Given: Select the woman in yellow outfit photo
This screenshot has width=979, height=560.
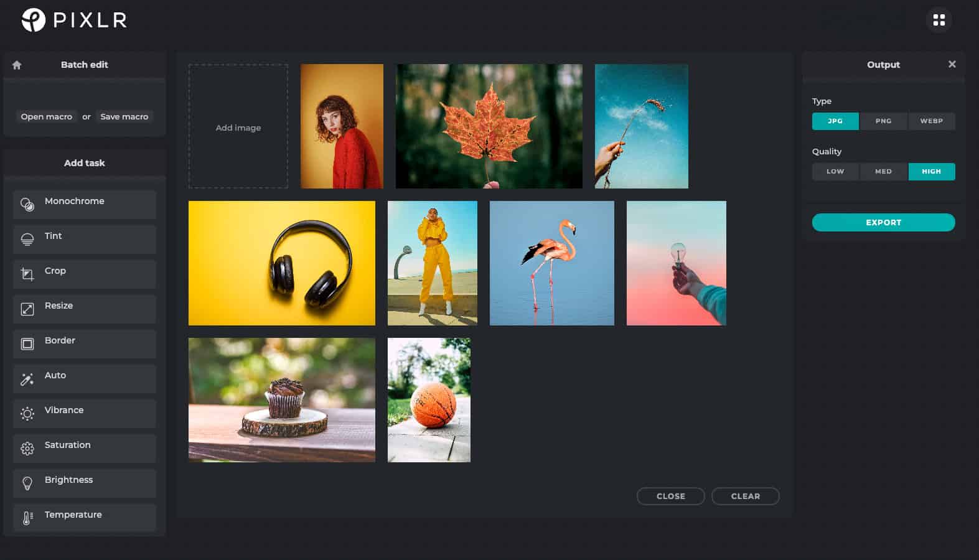Looking at the screenshot, I should (433, 263).
